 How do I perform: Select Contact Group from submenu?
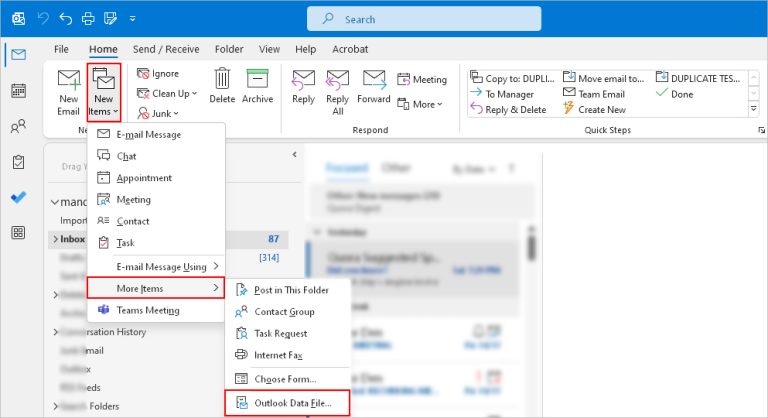point(288,312)
